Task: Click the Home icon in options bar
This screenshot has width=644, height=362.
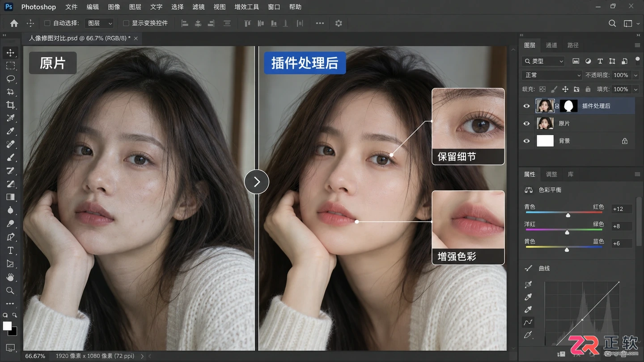Action: pyautogui.click(x=14, y=23)
